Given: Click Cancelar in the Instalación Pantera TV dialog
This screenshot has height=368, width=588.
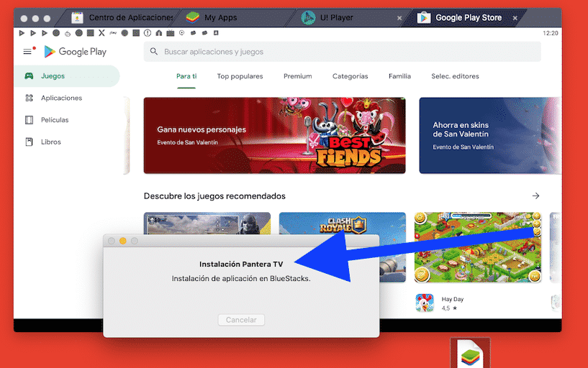Looking at the screenshot, I should 241,320.
